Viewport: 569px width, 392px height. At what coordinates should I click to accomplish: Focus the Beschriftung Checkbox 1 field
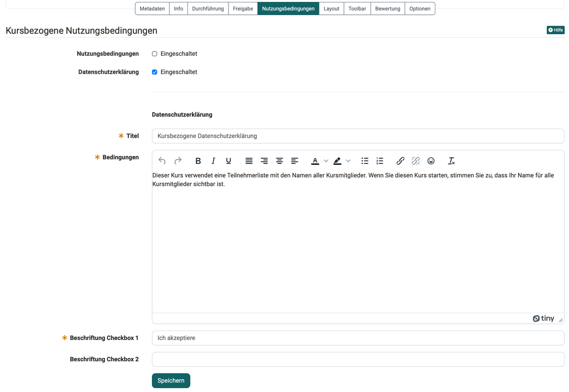click(x=358, y=338)
